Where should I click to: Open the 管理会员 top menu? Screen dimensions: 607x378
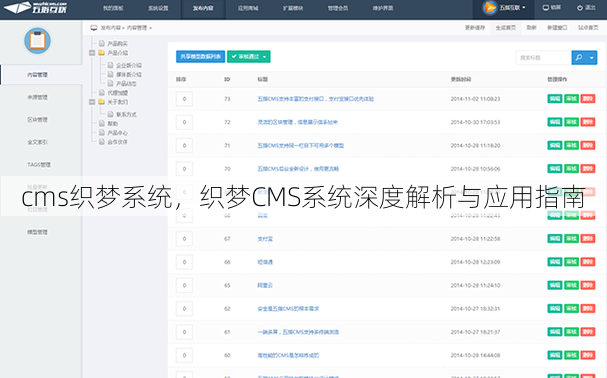(x=338, y=8)
